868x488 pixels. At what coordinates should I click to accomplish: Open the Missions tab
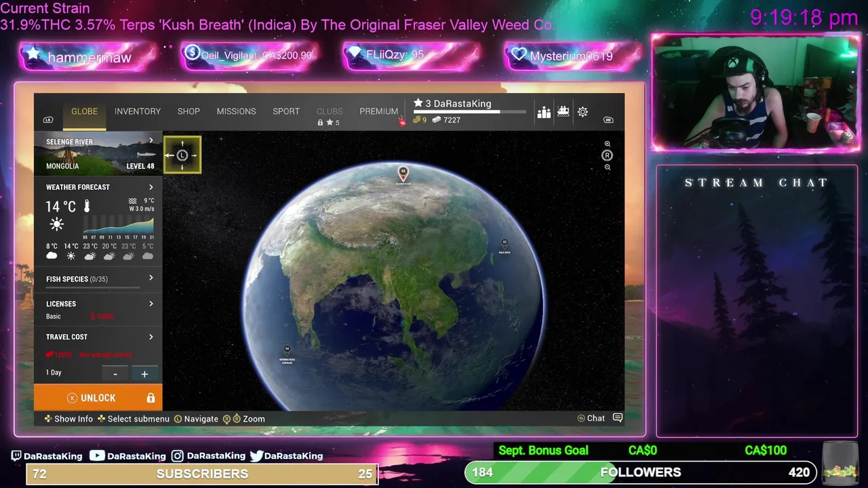[236, 111]
